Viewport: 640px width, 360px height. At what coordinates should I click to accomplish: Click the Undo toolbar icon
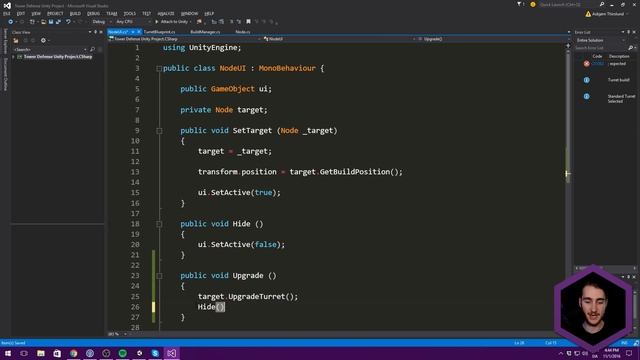[68, 22]
